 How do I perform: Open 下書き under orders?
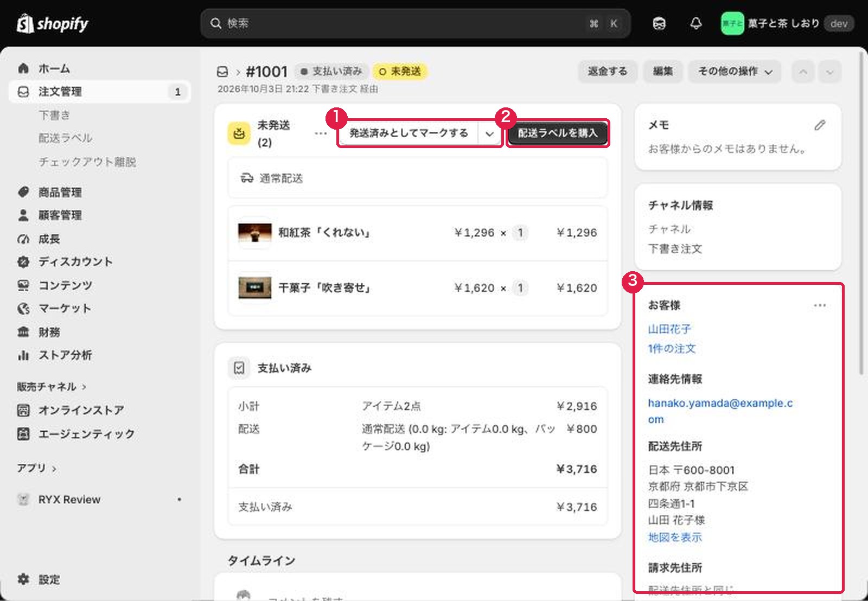coord(54,115)
